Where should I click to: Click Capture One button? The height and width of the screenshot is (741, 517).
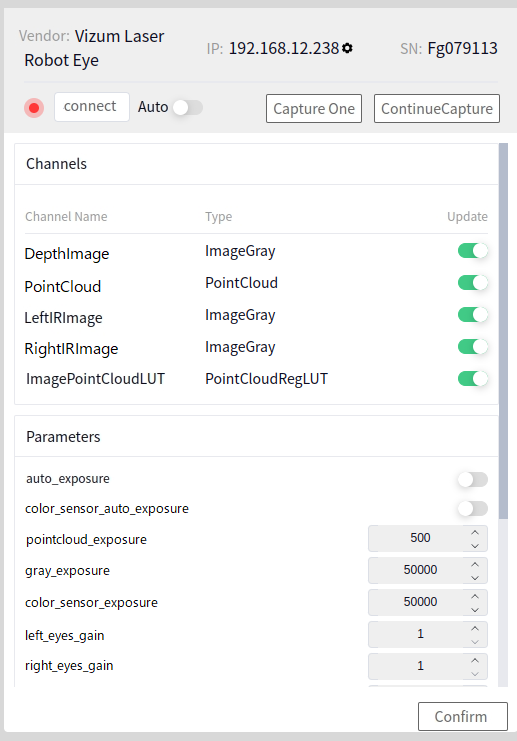click(314, 109)
